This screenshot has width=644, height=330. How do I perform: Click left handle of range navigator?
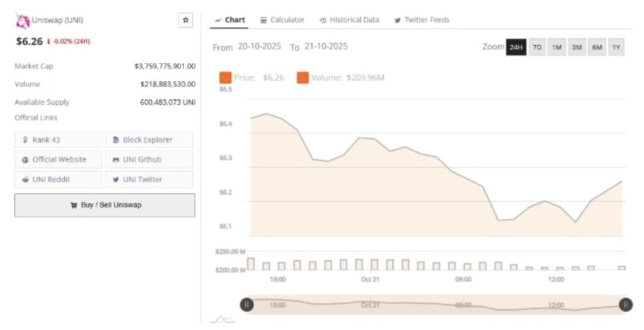tap(247, 305)
